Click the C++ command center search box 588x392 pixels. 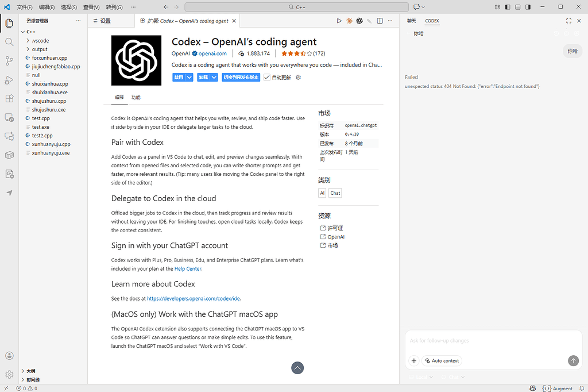296,7
